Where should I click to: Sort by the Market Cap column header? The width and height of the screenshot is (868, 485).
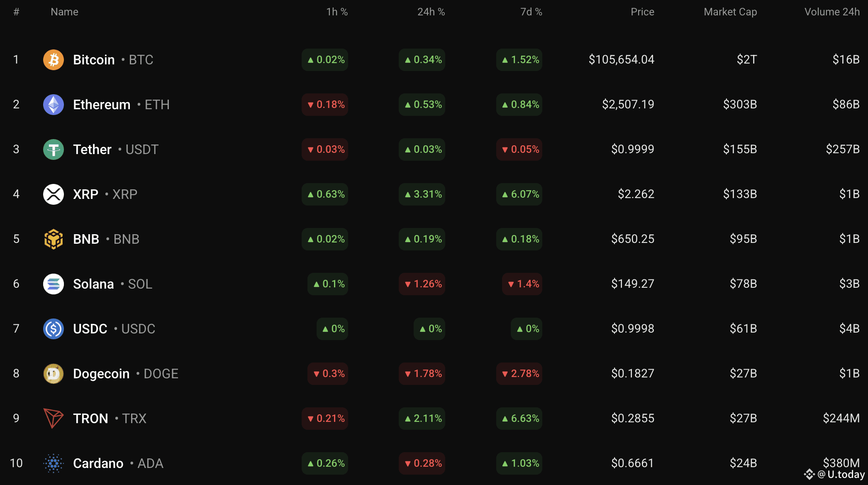(x=730, y=12)
